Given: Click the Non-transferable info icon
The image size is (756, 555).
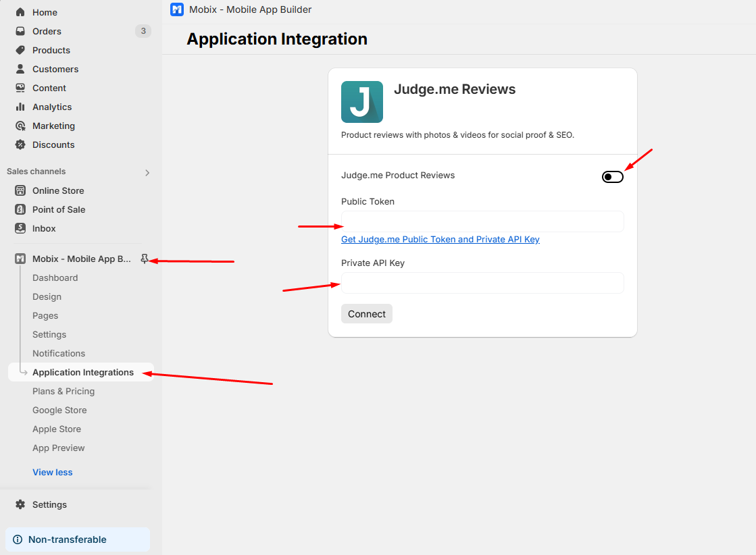Looking at the screenshot, I should (x=18, y=539).
